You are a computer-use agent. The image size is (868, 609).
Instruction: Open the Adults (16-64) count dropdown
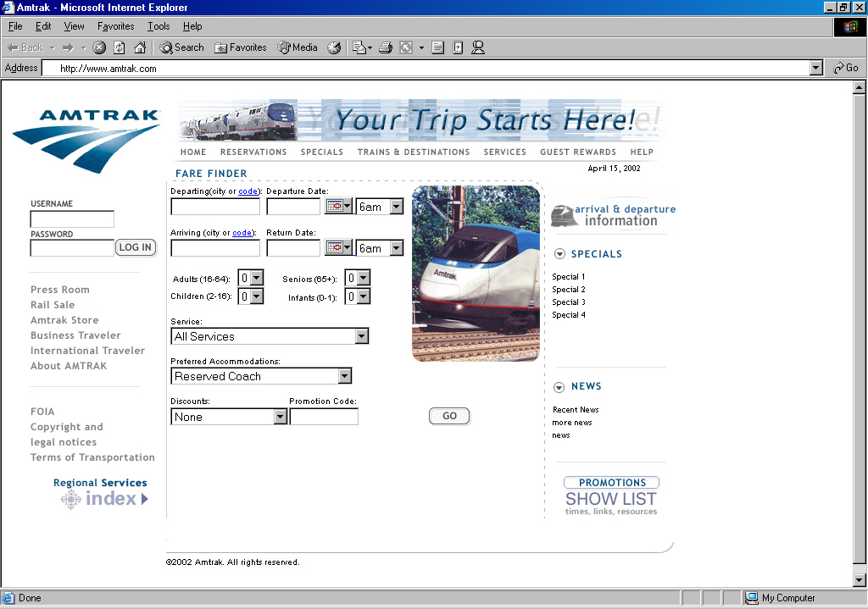[x=256, y=278]
